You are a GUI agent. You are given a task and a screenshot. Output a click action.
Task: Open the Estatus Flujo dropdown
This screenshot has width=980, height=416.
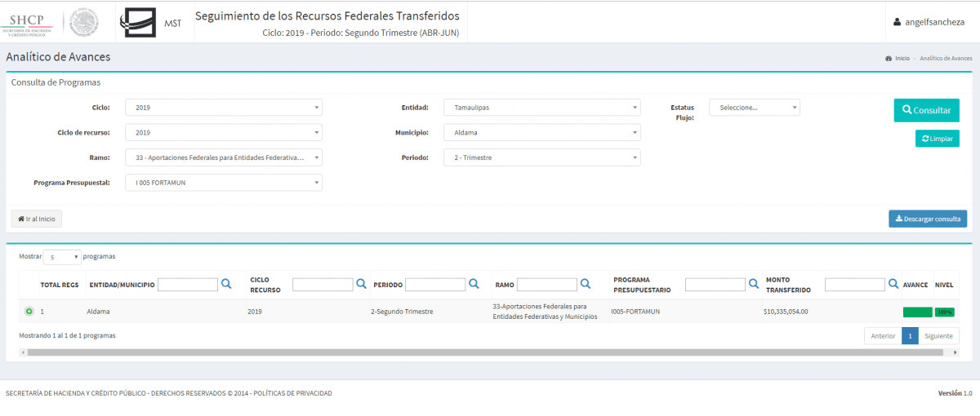pos(754,108)
